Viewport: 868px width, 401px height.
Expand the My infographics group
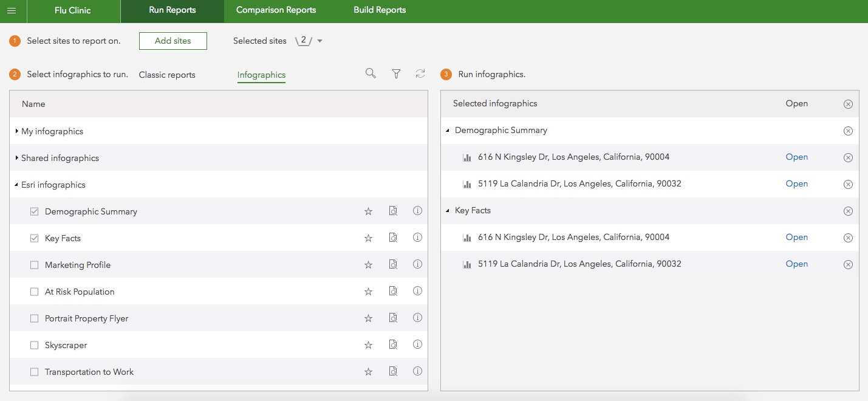click(17, 131)
